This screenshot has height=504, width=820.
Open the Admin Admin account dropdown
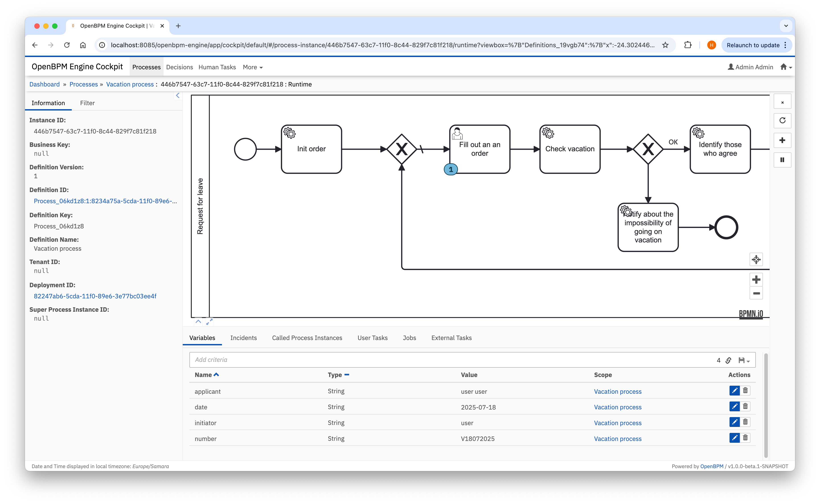pyautogui.click(x=750, y=67)
